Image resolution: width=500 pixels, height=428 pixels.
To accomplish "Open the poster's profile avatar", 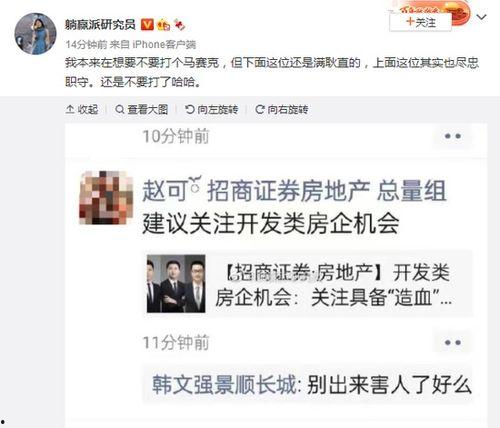I will (35, 34).
